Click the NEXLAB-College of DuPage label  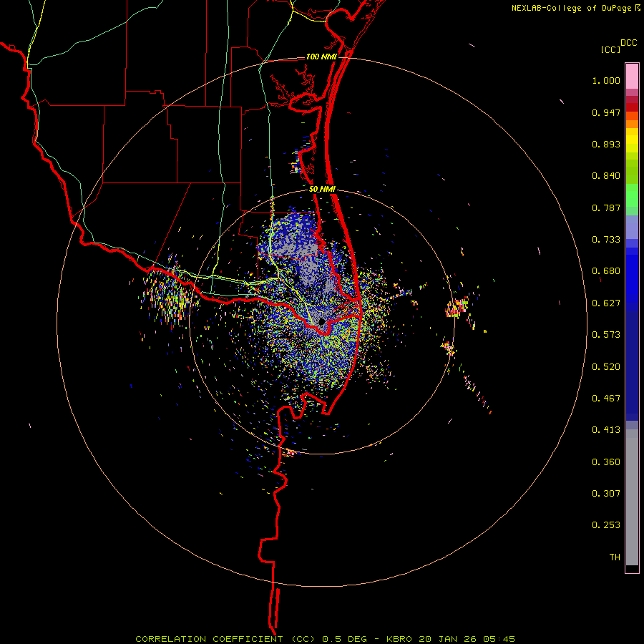point(571,8)
